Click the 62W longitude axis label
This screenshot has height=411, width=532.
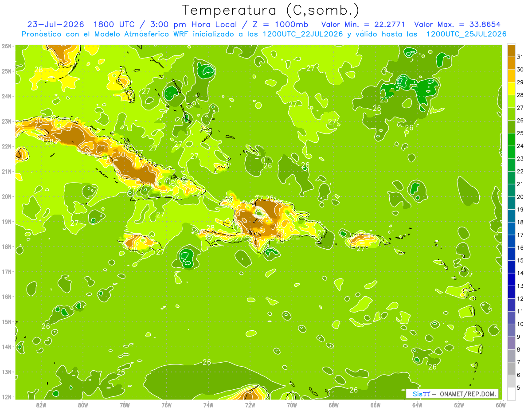point(459,405)
